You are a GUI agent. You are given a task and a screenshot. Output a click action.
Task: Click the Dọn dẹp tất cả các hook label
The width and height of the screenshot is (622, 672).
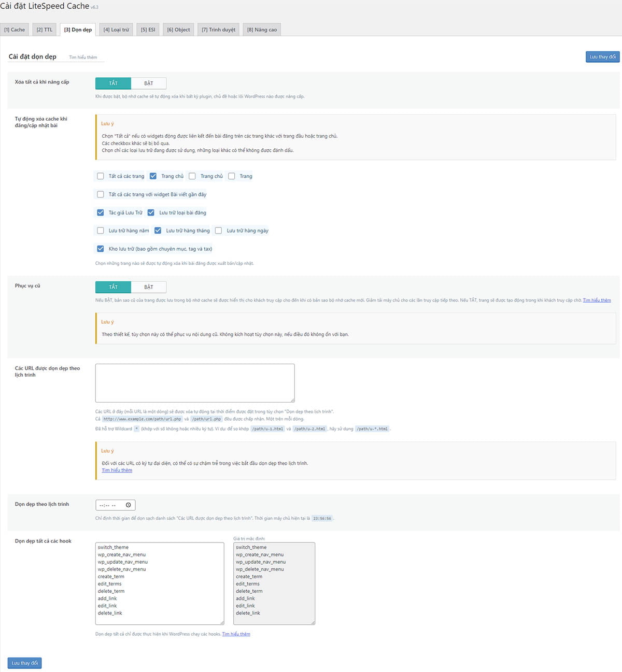click(x=43, y=541)
